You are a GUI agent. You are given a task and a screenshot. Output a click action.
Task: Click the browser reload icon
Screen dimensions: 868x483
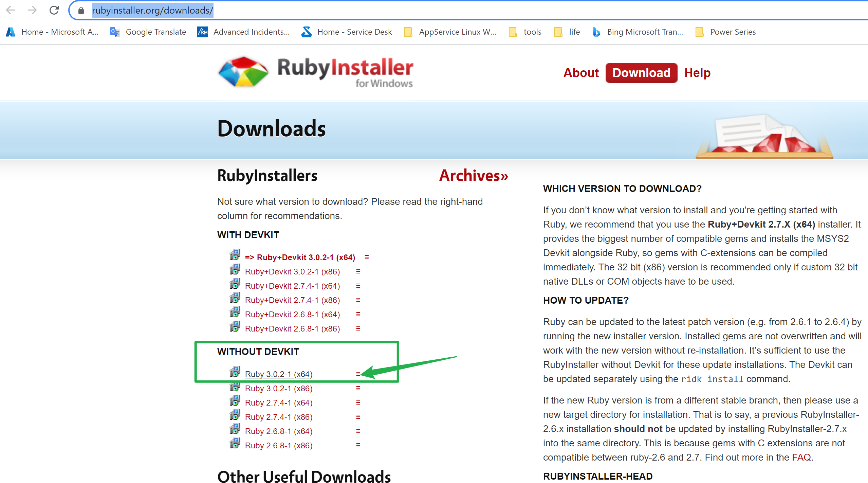(x=54, y=10)
